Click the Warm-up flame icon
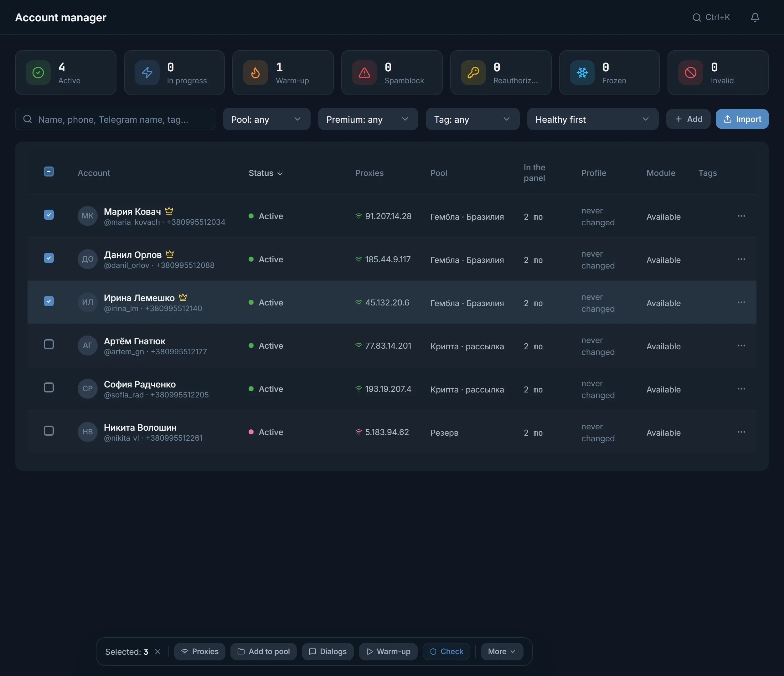This screenshot has height=676, width=784. [255, 73]
